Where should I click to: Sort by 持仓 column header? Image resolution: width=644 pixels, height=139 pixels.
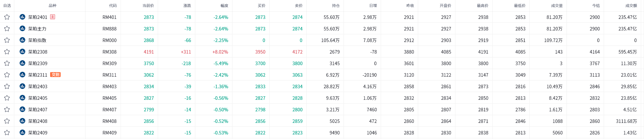coord(336,6)
